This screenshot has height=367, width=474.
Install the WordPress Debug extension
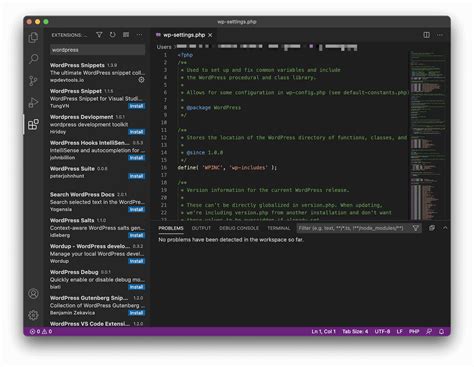tap(137, 287)
